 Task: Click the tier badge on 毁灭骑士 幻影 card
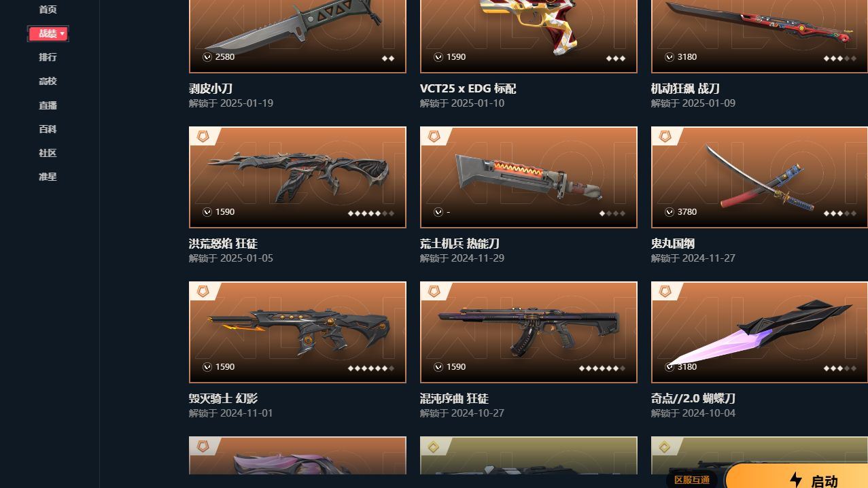pos(203,292)
